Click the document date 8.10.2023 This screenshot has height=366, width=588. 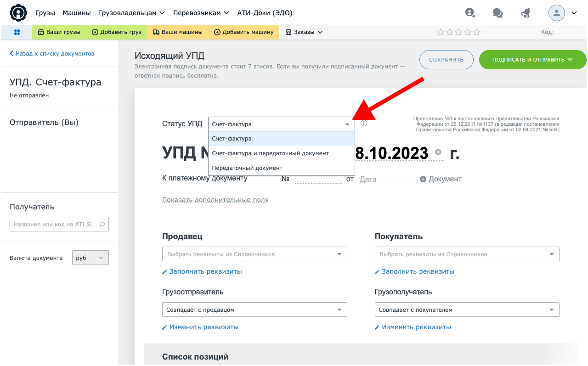[392, 152]
